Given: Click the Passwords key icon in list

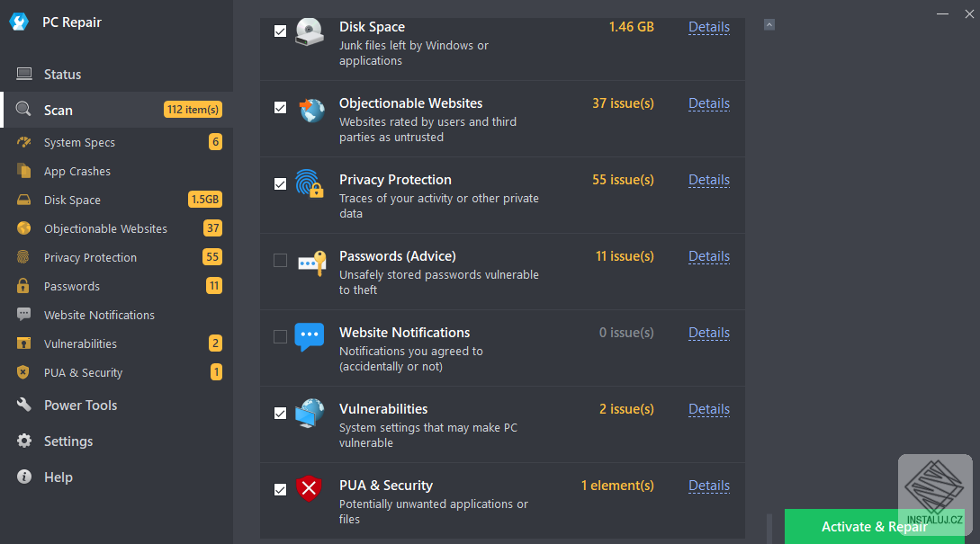Looking at the screenshot, I should [x=310, y=262].
